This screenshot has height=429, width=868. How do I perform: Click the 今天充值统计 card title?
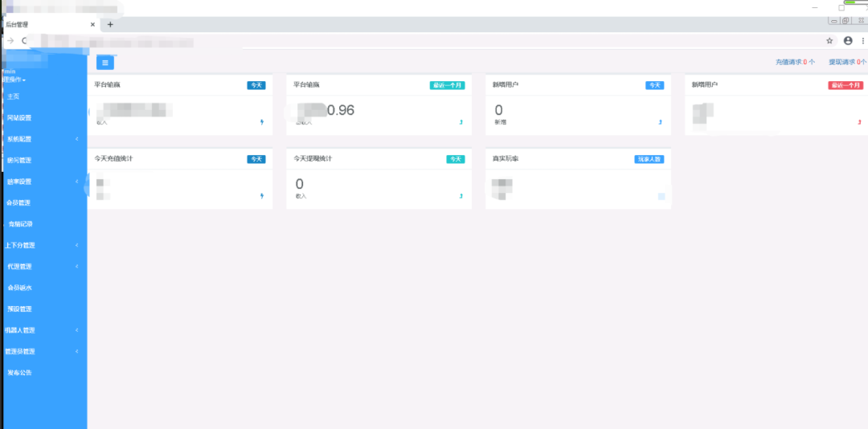113,158
